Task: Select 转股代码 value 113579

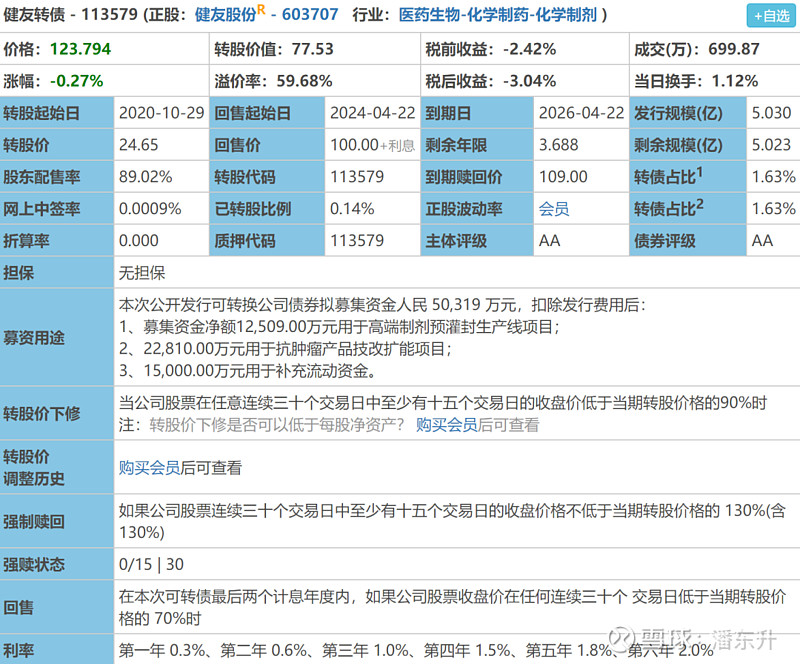Action: (x=357, y=177)
